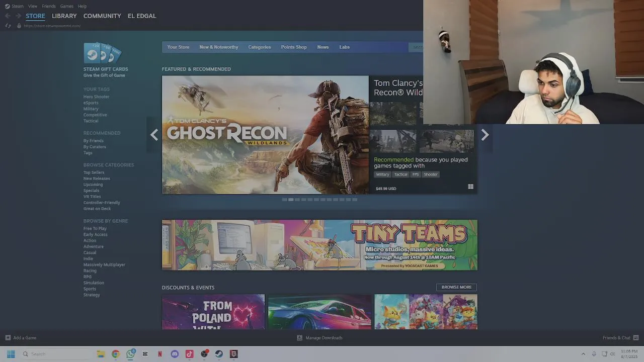Open the View menu
This screenshot has height=362, width=644.
[x=33, y=6]
